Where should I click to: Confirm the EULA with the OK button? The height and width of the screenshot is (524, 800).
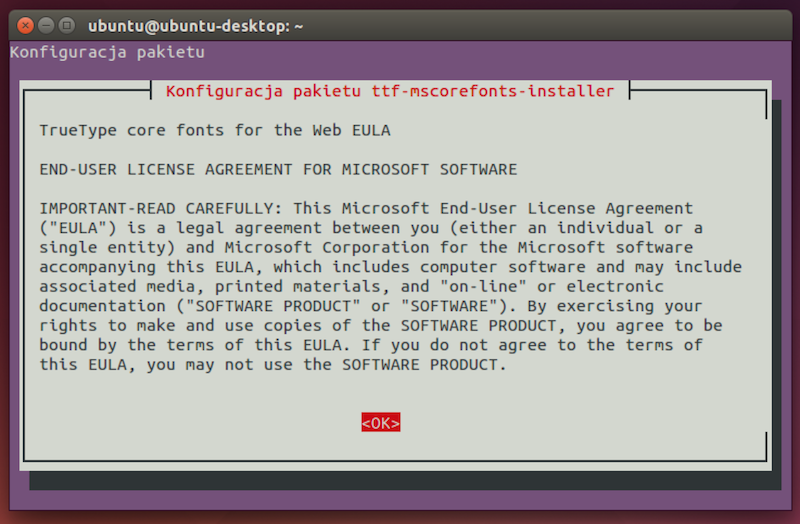point(381,422)
